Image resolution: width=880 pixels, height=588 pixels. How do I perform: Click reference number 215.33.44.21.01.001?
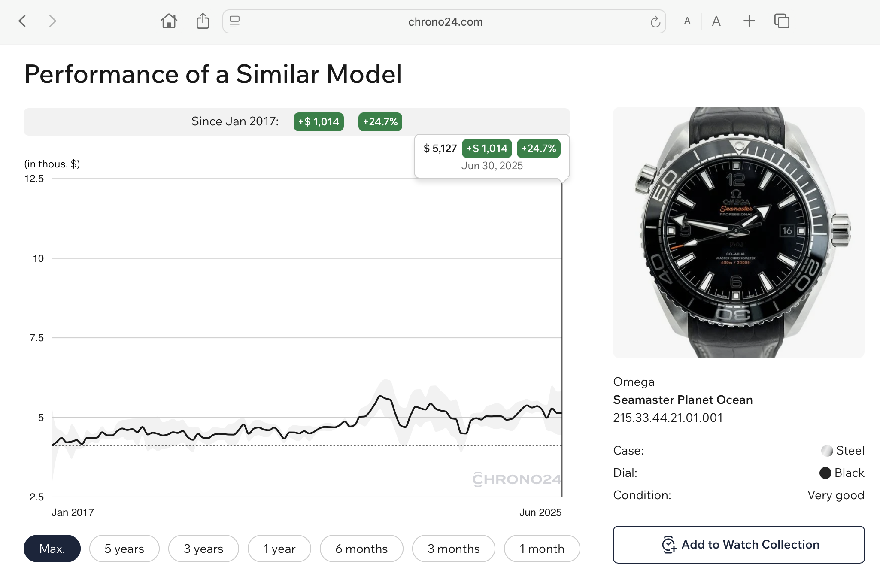pos(668,418)
